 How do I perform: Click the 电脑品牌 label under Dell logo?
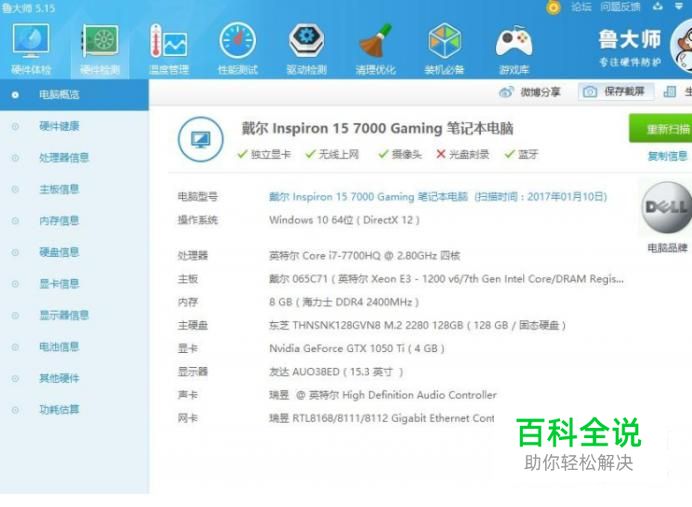point(667,248)
